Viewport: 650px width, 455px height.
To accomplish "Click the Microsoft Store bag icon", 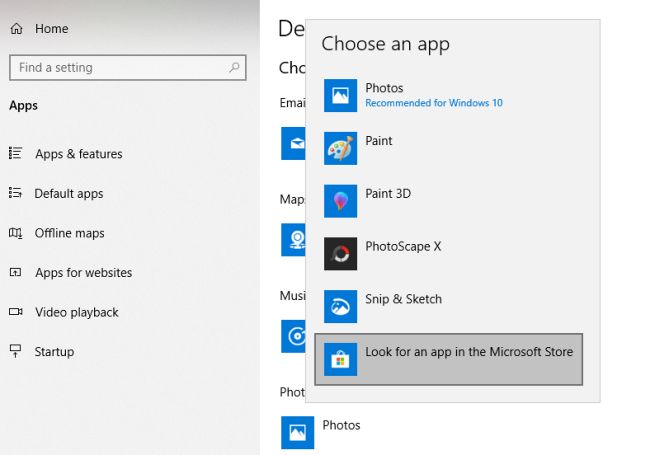I will [340, 359].
